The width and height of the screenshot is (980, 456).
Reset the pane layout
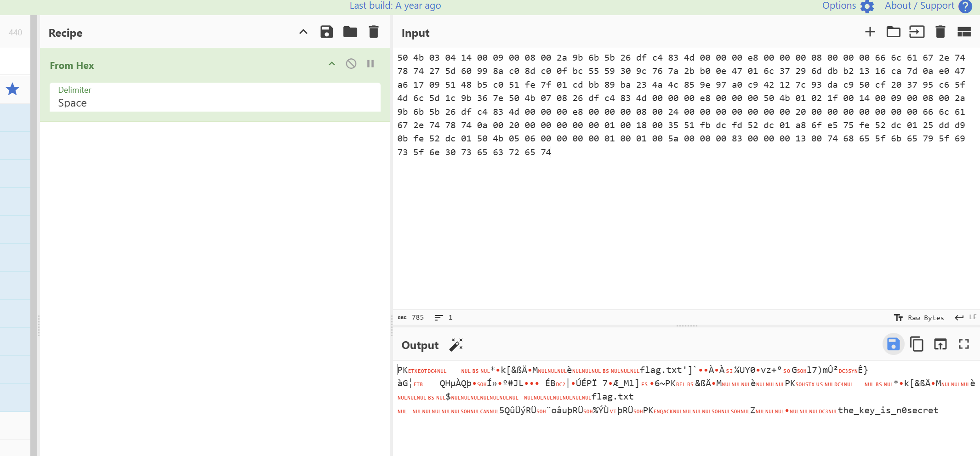click(x=964, y=32)
